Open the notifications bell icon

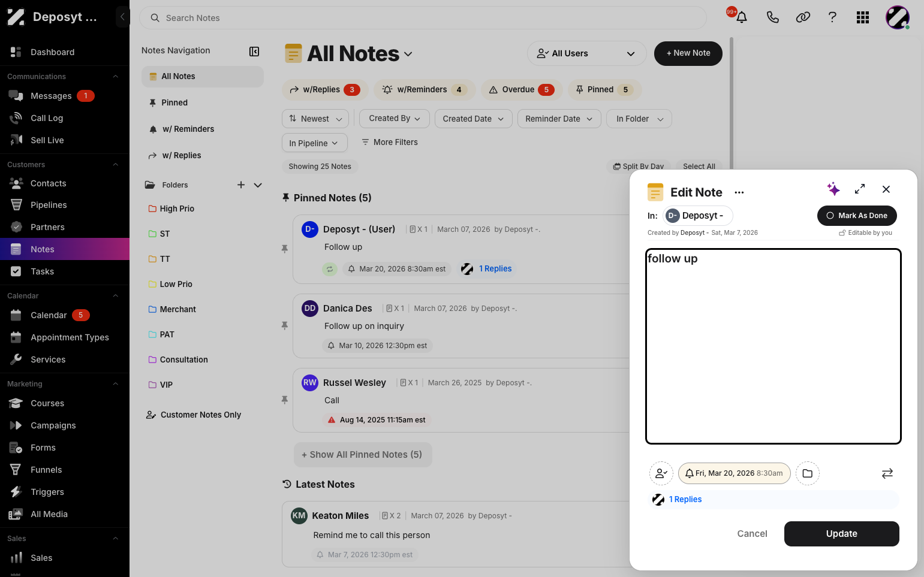[741, 17]
